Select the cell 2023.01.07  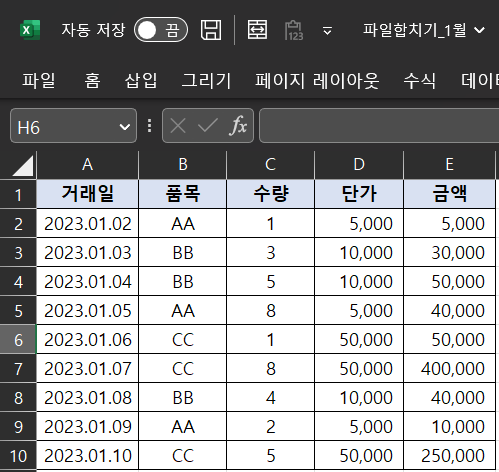point(87,368)
